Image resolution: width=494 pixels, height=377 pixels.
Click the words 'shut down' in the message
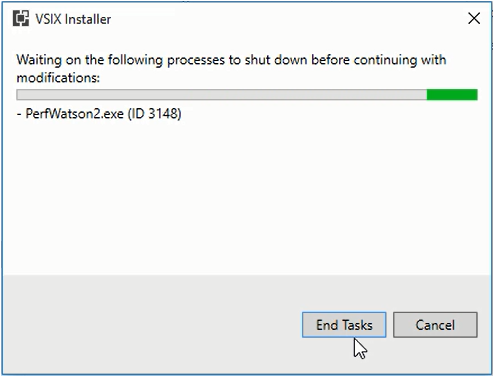[x=276, y=60]
